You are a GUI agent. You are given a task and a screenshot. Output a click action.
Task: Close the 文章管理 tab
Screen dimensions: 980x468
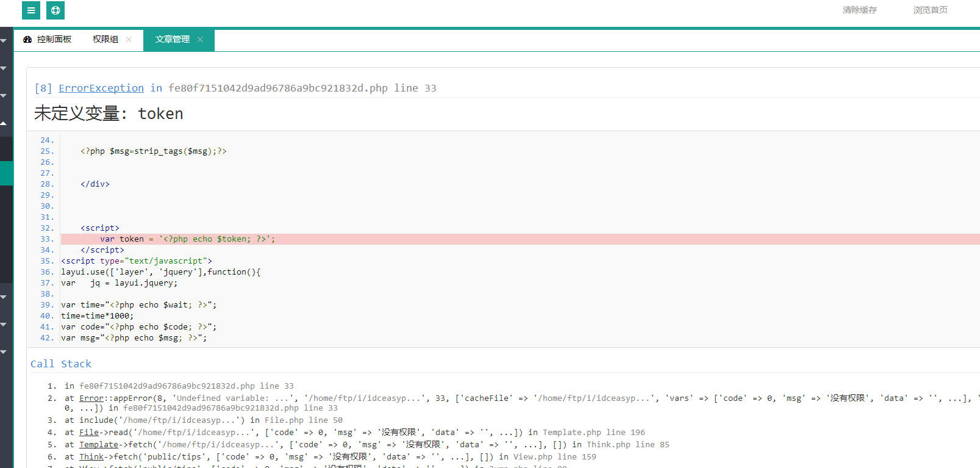(x=200, y=39)
